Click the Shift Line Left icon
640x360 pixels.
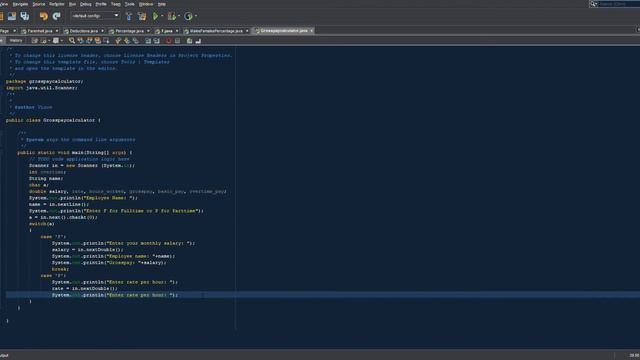(148, 40)
